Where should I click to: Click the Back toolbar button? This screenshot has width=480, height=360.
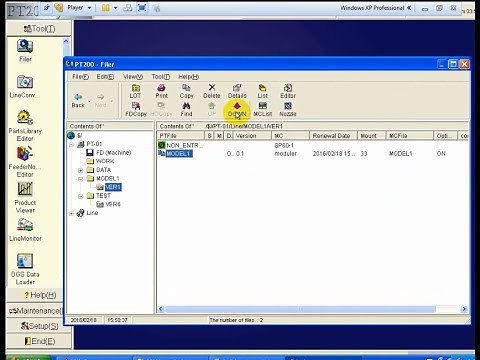[78, 100]
